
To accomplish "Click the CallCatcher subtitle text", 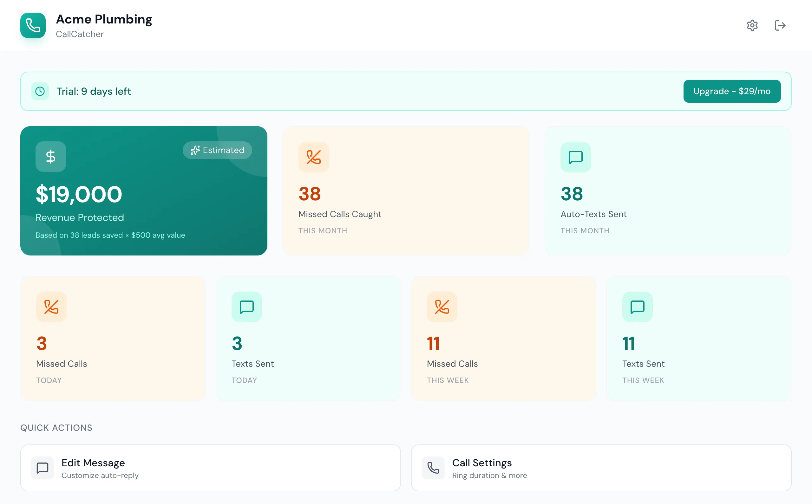I will 80,34.
